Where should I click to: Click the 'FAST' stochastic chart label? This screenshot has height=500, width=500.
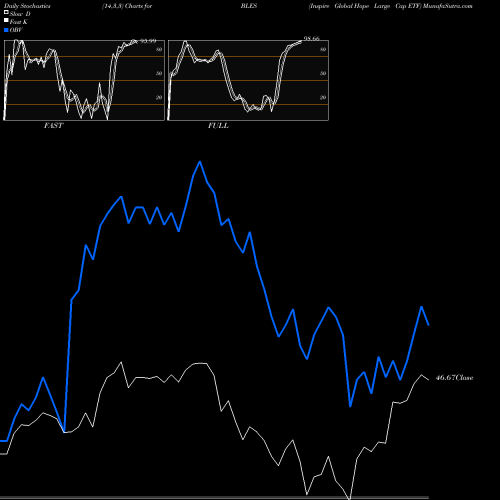53,126
